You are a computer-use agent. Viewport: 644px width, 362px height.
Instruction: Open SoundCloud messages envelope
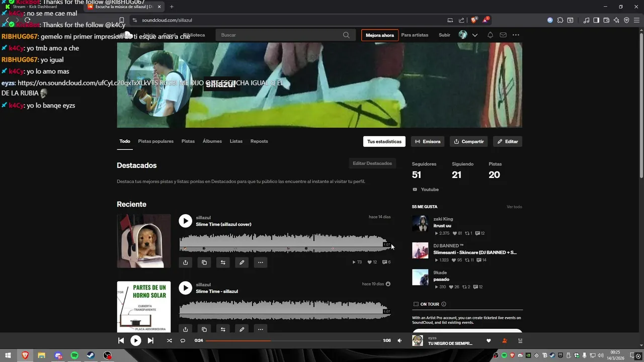(x=503, y=35)
